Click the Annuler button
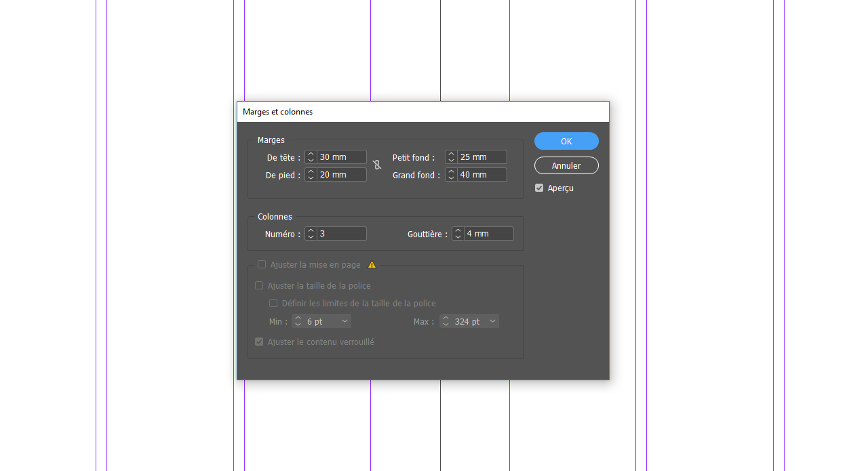Image resolution: width=868 pixels, height=471 pixels. (x=566, y=165)
